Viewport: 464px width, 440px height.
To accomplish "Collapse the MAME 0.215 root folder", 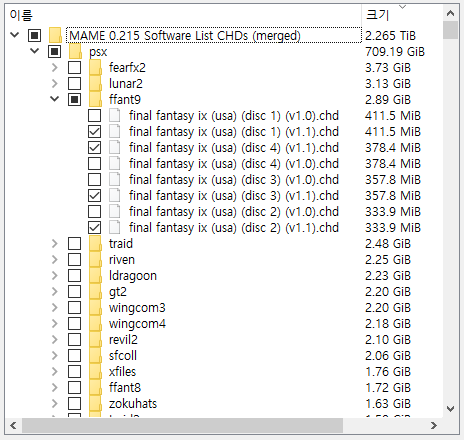I will (x=15, y=35).
